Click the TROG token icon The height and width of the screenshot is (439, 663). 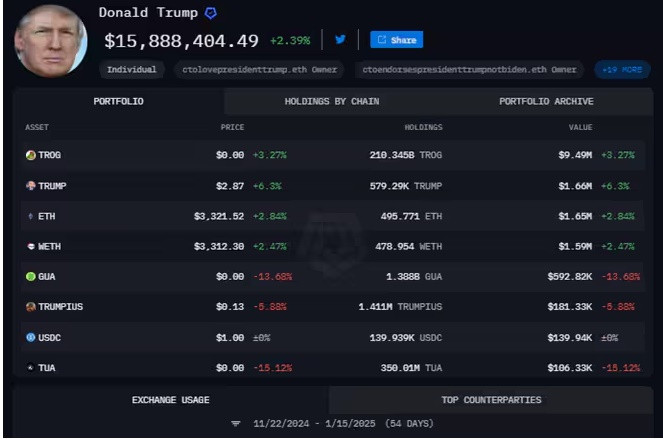pyautogui.click(x=30, y=155)
